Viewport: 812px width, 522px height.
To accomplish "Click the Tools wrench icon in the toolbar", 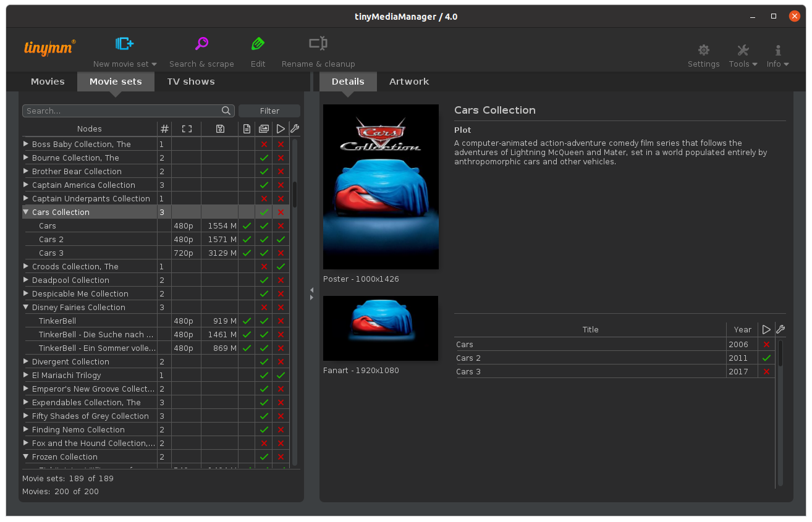I will pyautogui.click(x=742, y=51).
